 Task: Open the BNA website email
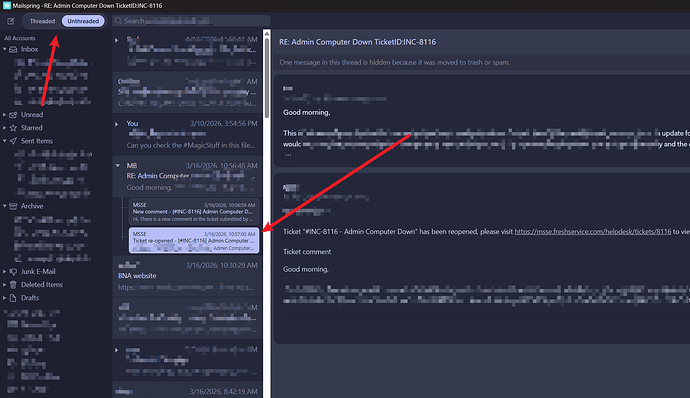click(187, 276)
